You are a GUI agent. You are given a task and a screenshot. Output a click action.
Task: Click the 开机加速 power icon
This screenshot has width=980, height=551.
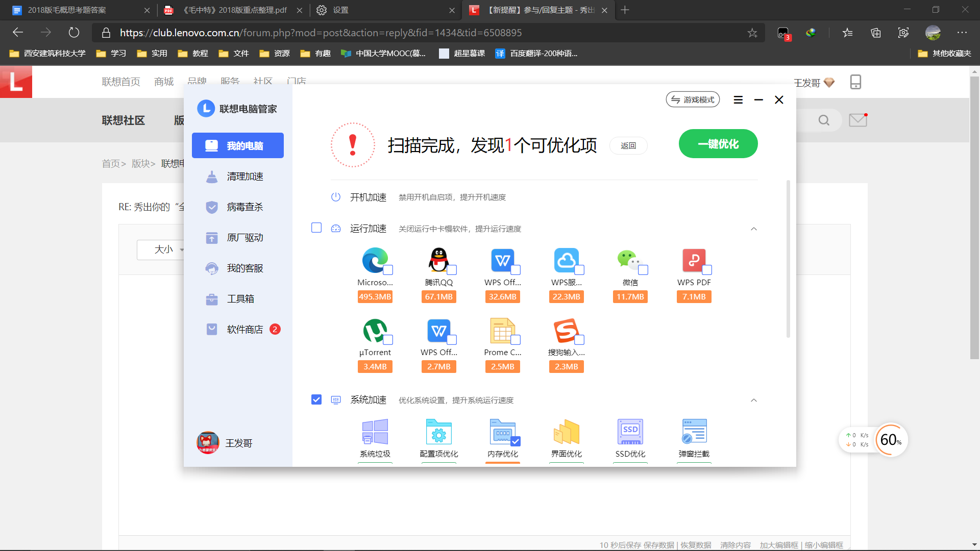tap(336, 197)
